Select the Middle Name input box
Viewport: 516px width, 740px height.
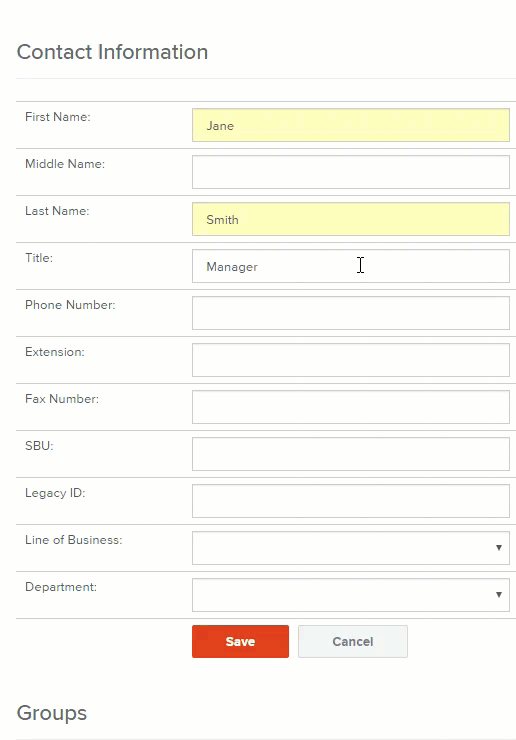[x=351, y=172]
